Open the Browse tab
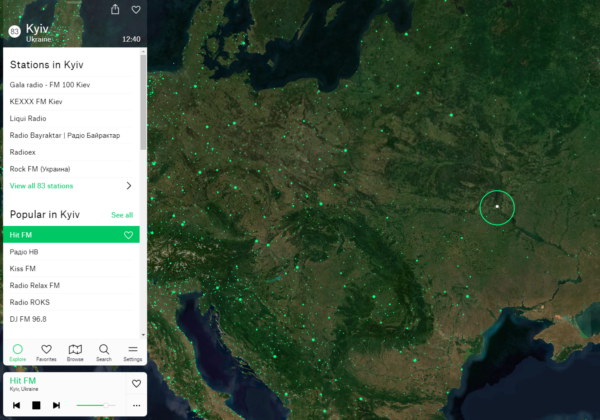 [x=75, y=352]
